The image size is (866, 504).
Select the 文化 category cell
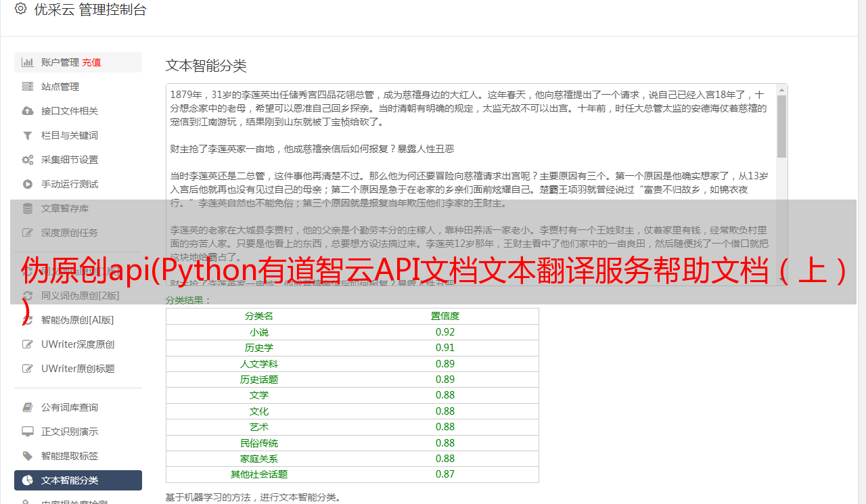[259, 411]
